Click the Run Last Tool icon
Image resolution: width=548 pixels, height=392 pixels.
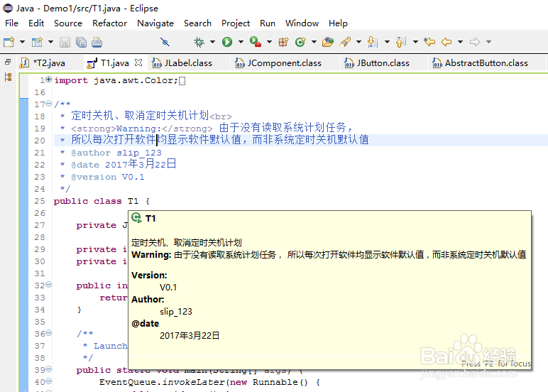coord(256,43)
